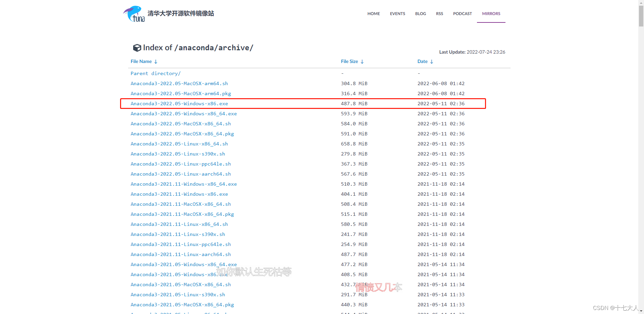The height and width of the screenshot is (314, 644).
Task: Click the TUNA fish logo
Action: 134,14
